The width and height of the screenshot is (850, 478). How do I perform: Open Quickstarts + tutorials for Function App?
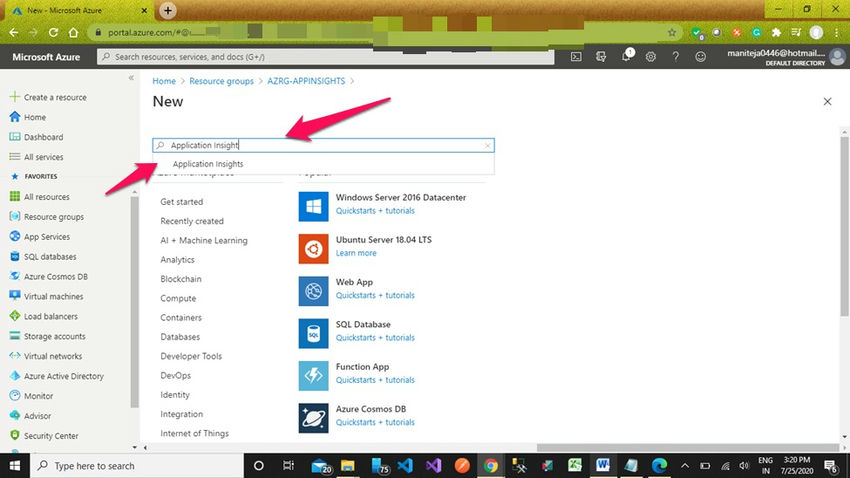[375, 380]
